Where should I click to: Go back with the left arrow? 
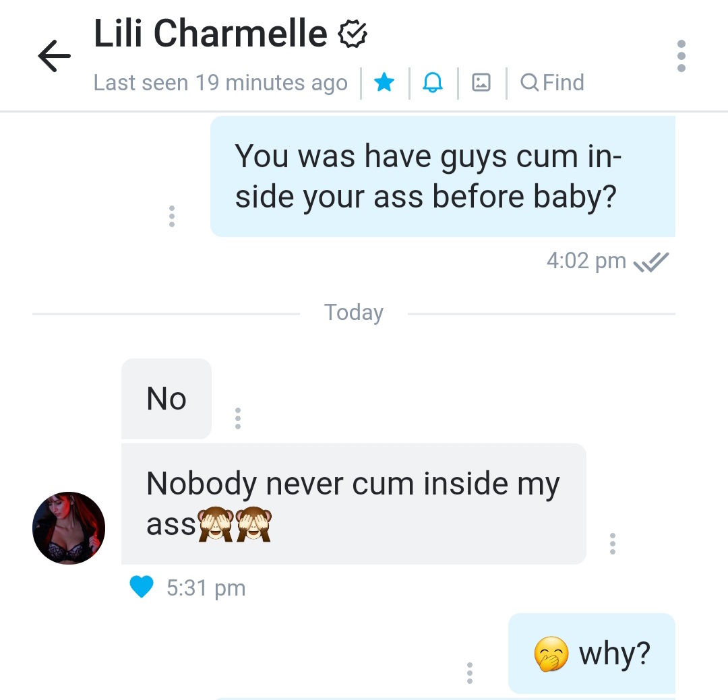pyautogui.click(x=55, y=56)
